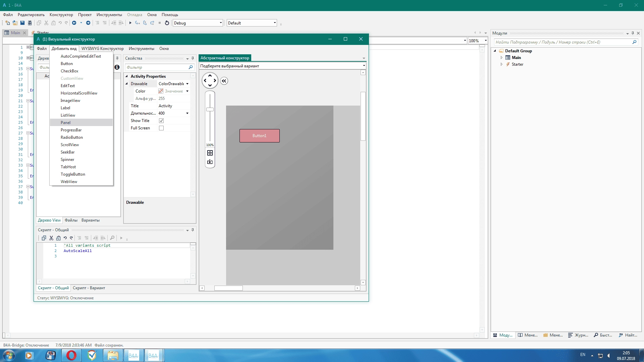
Task: Click the navigate back arrow icon
Action: pyautogui.click(x=74, y=23)
